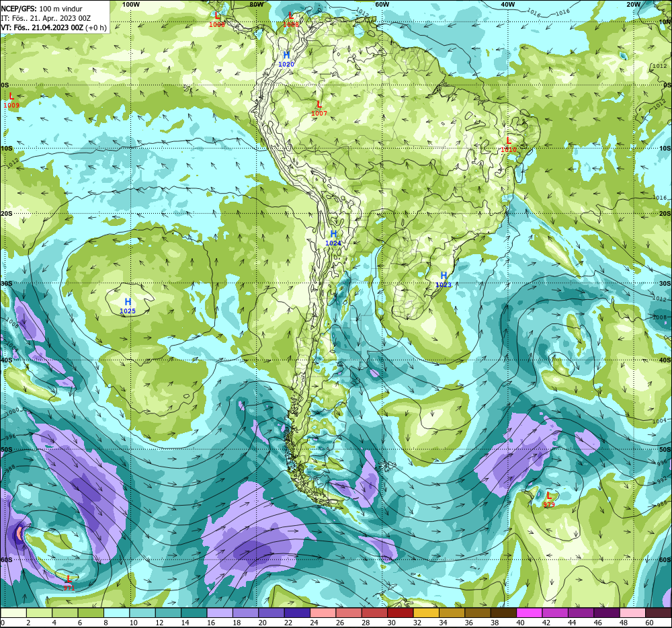Click the NCEP/GFS 100 m vindur title
The height and width of the screenshot is (628, 672).
point(42,9)
